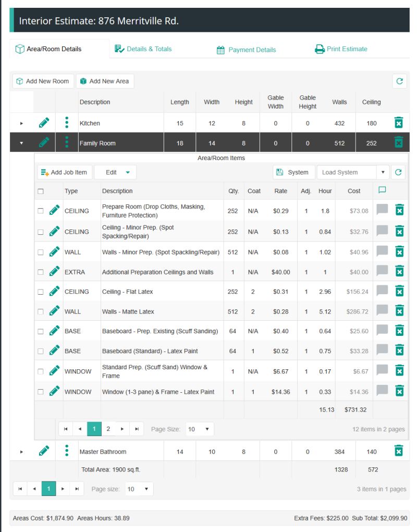This screenshot has width=417, height=532.
Task: Check the Baseboard Prep Existing checkbox
Action: point(41,332)
